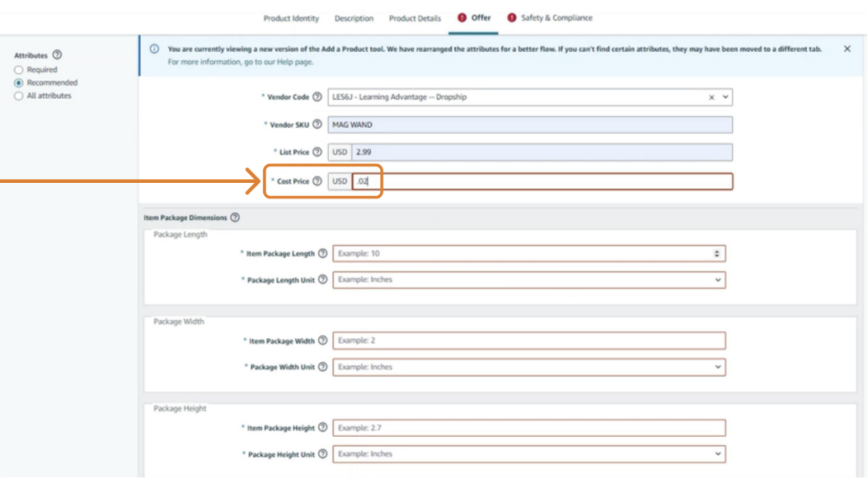Switch to the Product Identity tab
The height and width of the screenshot is (479, 868).
[291, 18]
